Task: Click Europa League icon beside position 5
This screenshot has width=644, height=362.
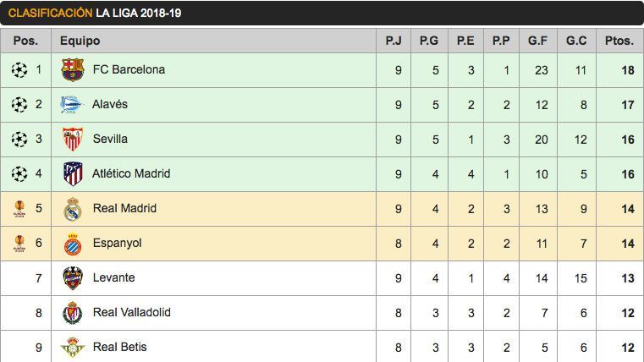Action: pos(19,208)
